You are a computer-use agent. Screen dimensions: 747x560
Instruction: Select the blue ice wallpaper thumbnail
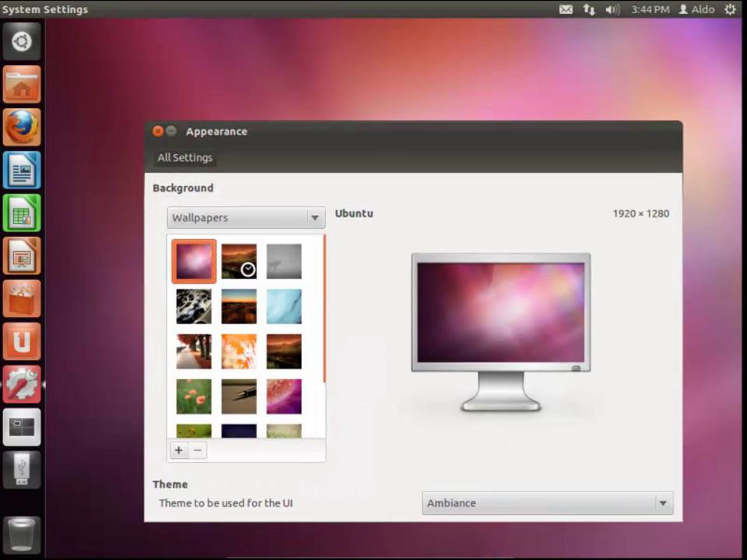pos(284,306)
